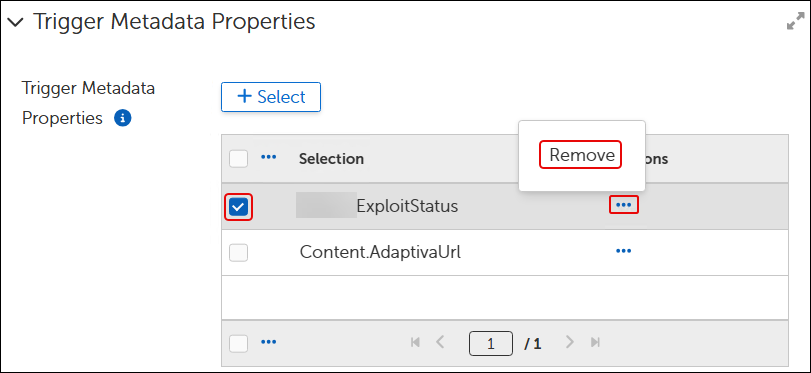Screen dimensions: 811x373
Task: Click the info icon beside Properties label
Action: click(123, 118)
